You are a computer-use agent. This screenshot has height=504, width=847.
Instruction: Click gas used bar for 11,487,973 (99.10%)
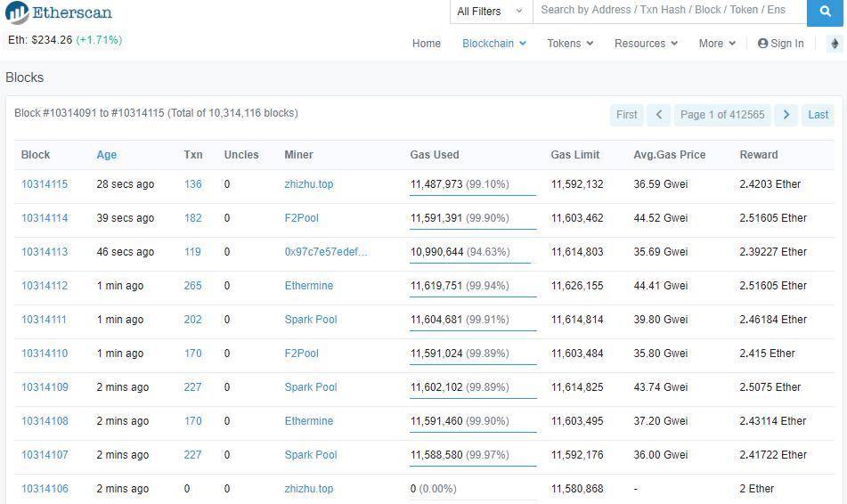click(473, 195)
